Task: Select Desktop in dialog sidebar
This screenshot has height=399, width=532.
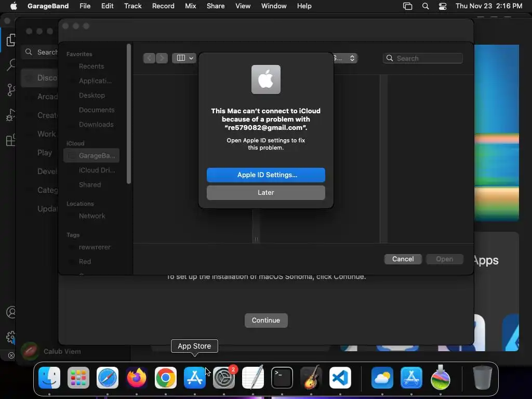Action: (x=91, y=96)
